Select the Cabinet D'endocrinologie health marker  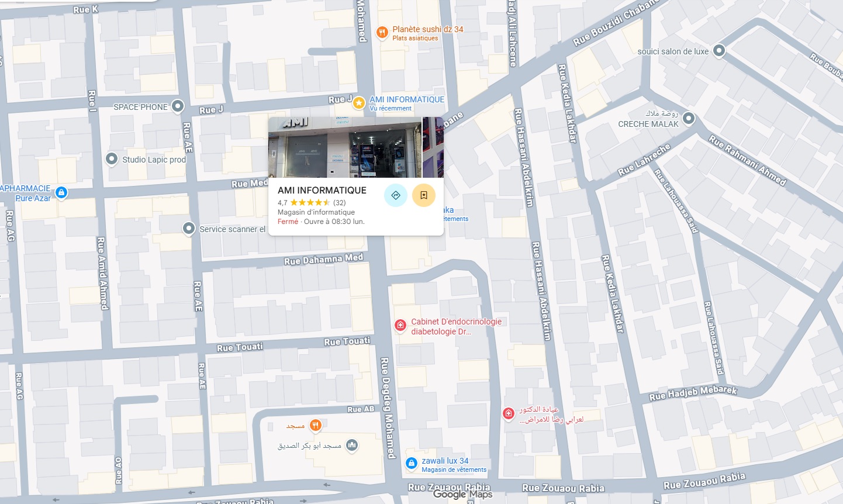(x=400, y=325)
